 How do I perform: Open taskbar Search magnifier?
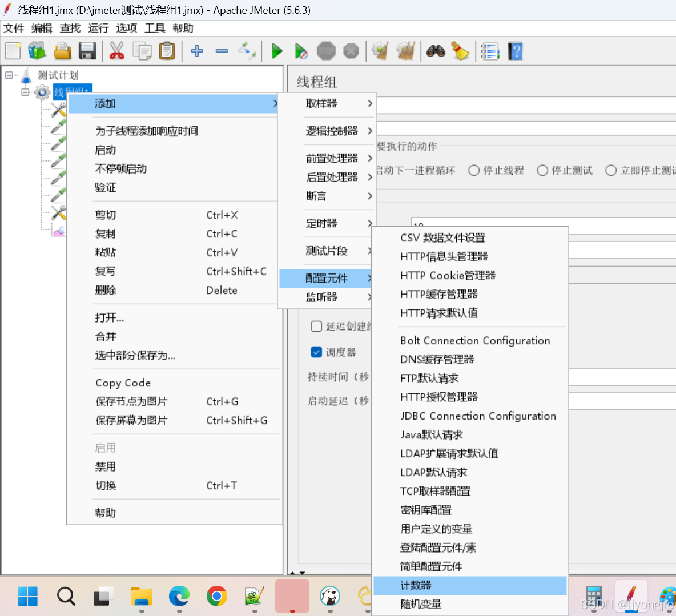pyautogui.click(x=66, y=597)
